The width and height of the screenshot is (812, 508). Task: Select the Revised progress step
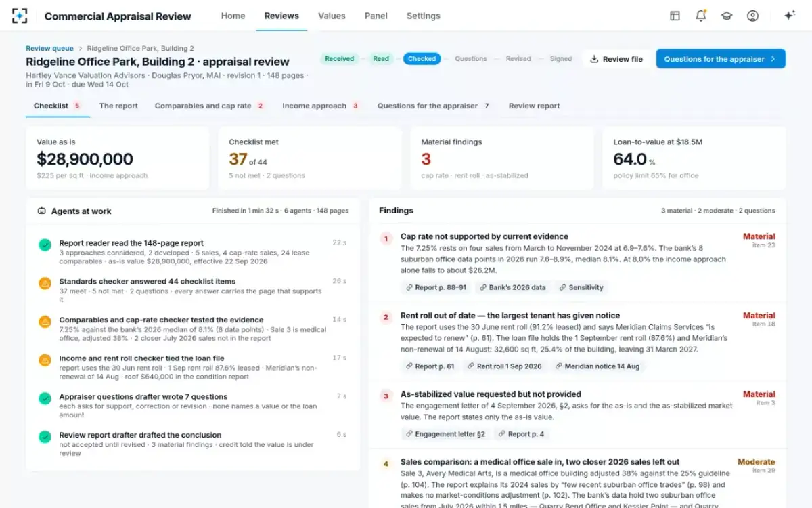coord(518,59)
